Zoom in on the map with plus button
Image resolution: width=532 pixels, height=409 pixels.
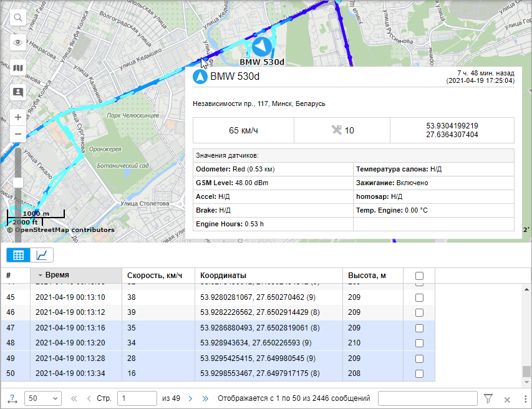coord(18,117)
